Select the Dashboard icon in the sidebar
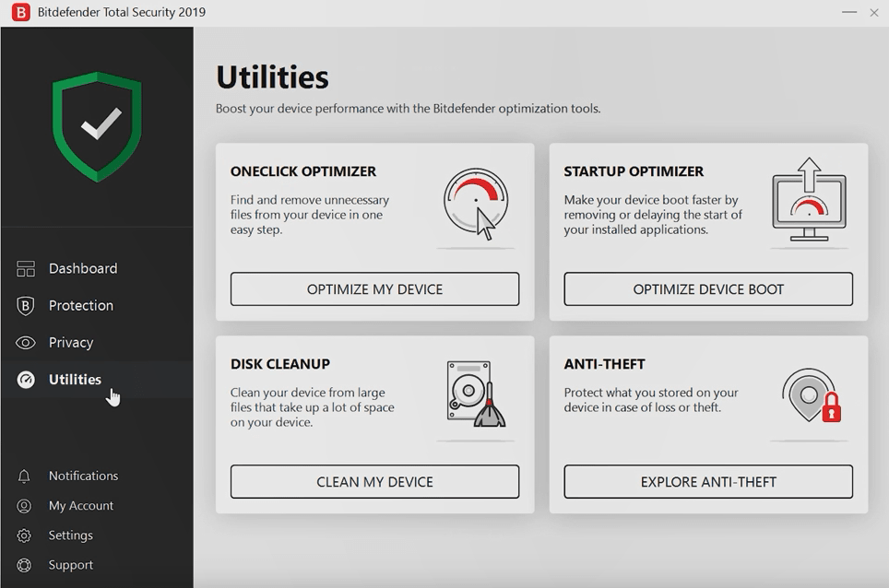Image resolution: width=889 pixels, height=588 pixels. click(x=27, y=267)
